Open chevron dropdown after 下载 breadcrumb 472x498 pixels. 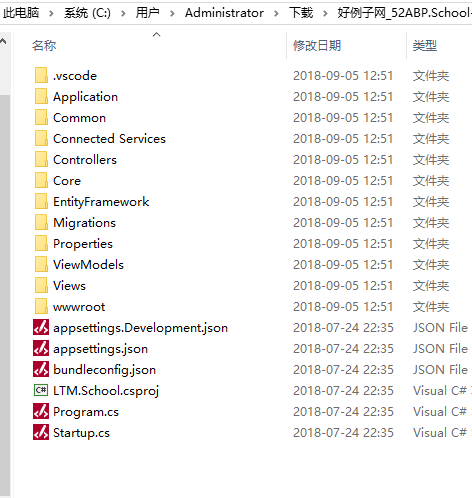325,13
